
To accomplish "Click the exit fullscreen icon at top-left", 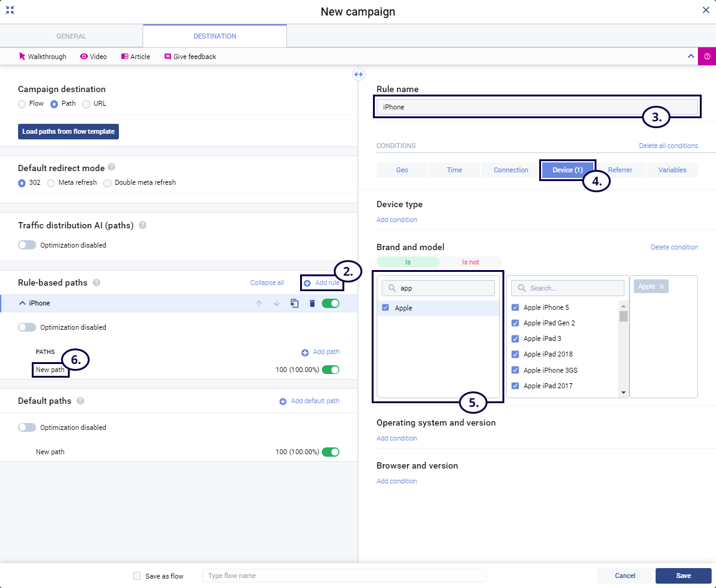I will pos(10,10).
